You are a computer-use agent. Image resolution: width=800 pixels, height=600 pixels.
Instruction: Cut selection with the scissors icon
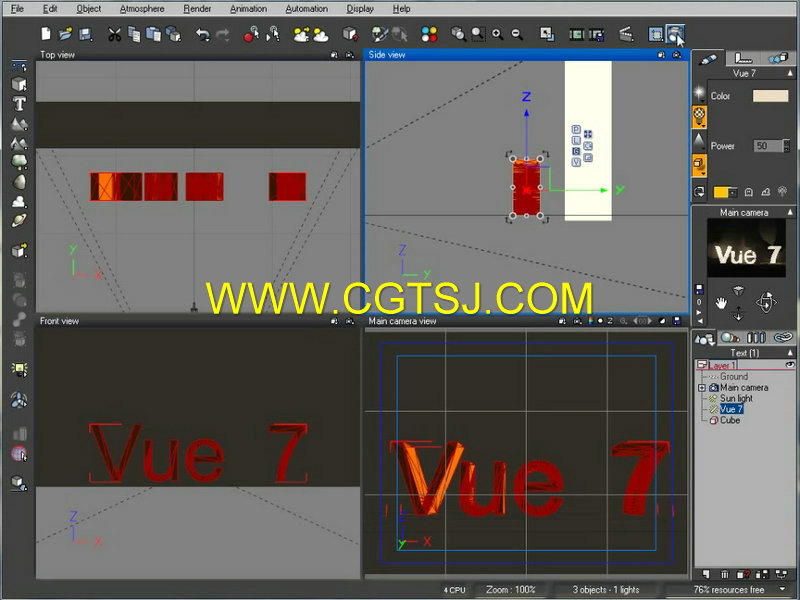point(114,34)
